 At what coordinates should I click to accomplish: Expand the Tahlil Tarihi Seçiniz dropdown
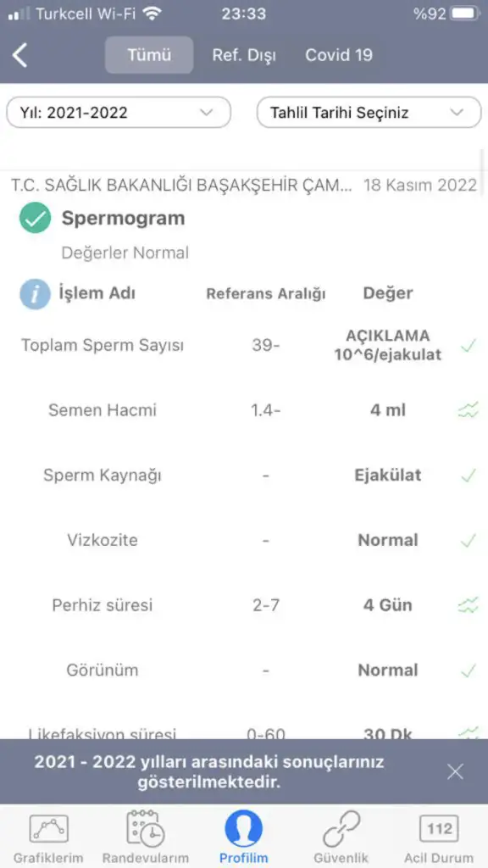click(369, 113)
